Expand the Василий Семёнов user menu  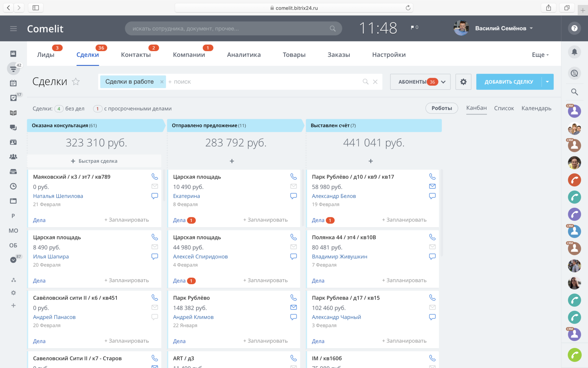[531, 28]
